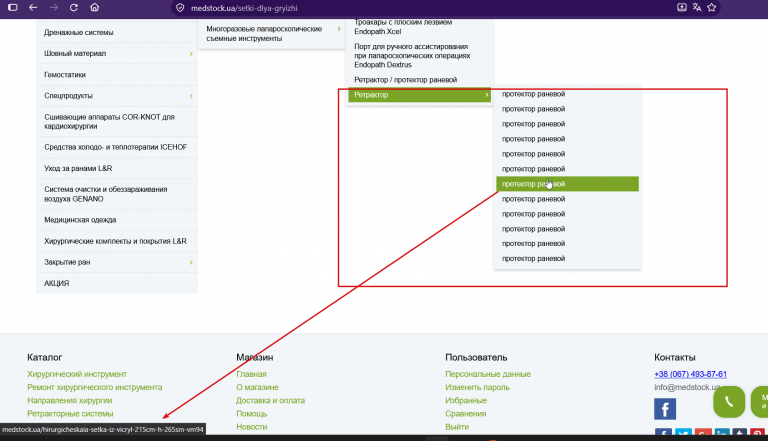This screenshot has height=441, width=768.
Task: Go to the browser home page icon
Action: [x=95, y=7]
